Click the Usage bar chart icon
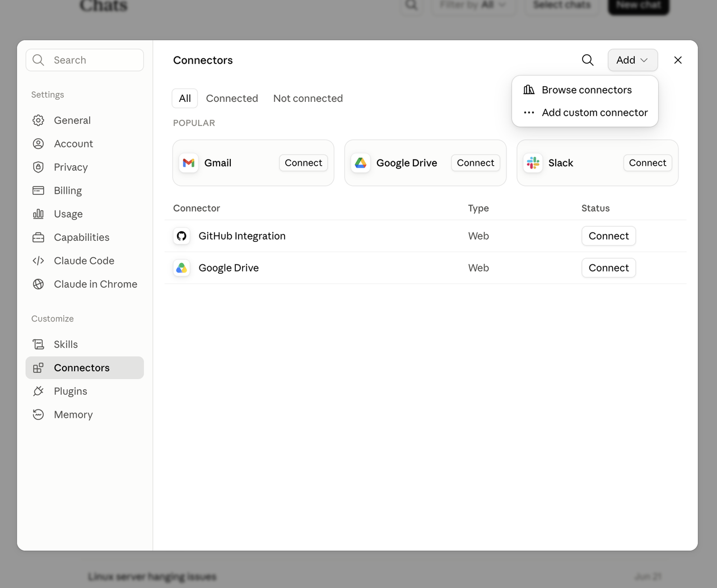 (38, 214)
